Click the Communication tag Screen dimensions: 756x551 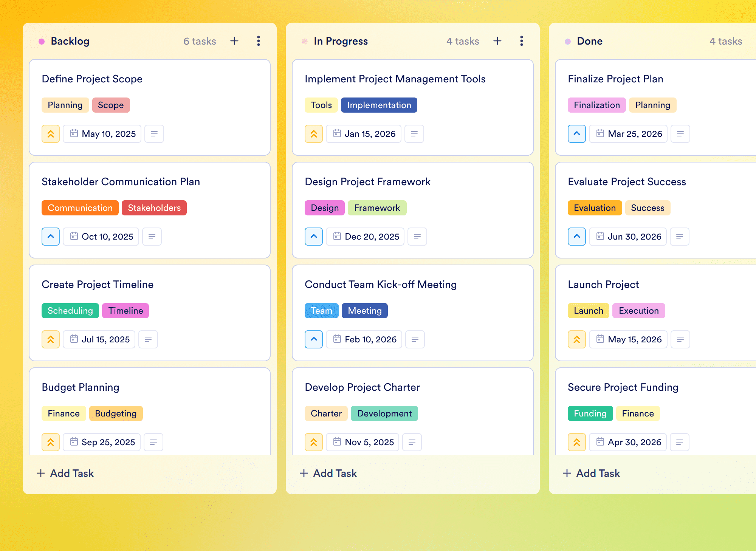coord(80,208)
